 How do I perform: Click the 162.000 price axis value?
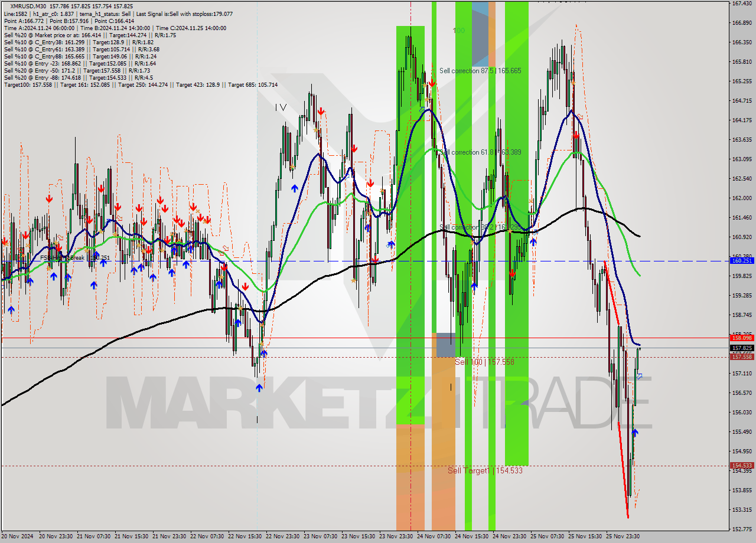(x=742, y=198)
